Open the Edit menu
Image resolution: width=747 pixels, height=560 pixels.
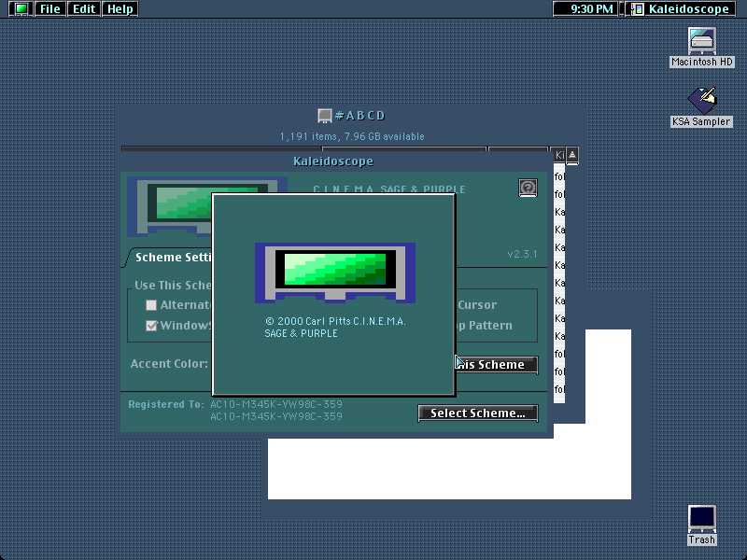coord(84,8)
